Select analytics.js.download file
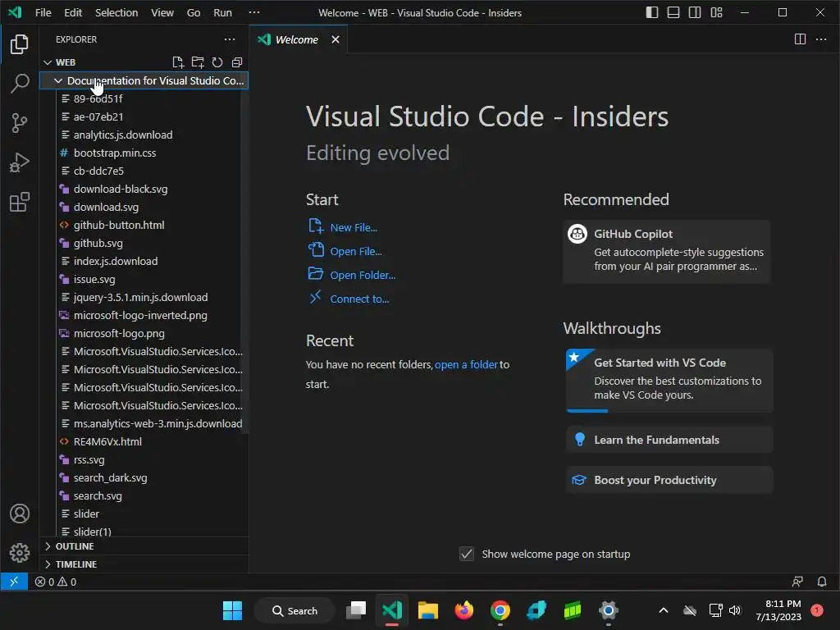The height and width of the screenshot is (630, 840). [x=144, y=135]
